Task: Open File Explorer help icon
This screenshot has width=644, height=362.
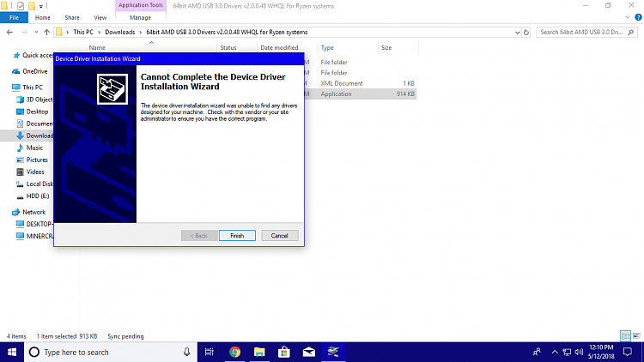Action: [x=638, y=17]
